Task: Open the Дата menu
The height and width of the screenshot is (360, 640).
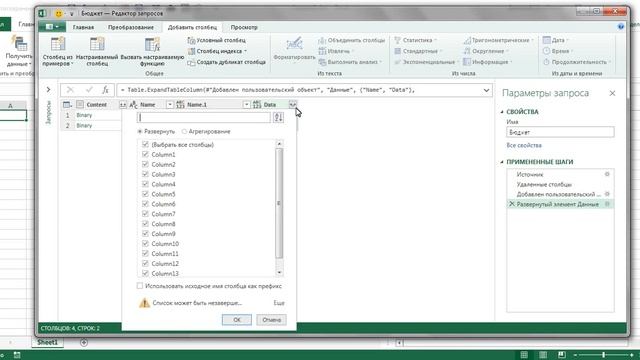Action: (x=556, y=40)
